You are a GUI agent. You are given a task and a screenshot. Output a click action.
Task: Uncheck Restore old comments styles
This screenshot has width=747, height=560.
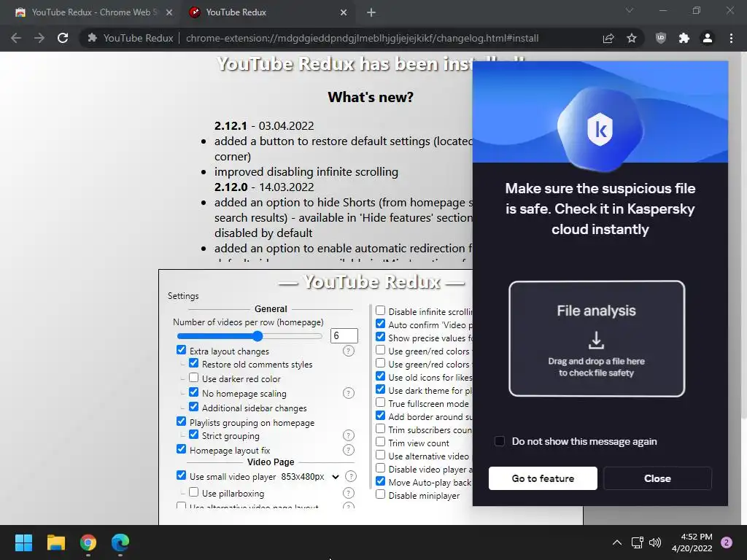point(193,363)
